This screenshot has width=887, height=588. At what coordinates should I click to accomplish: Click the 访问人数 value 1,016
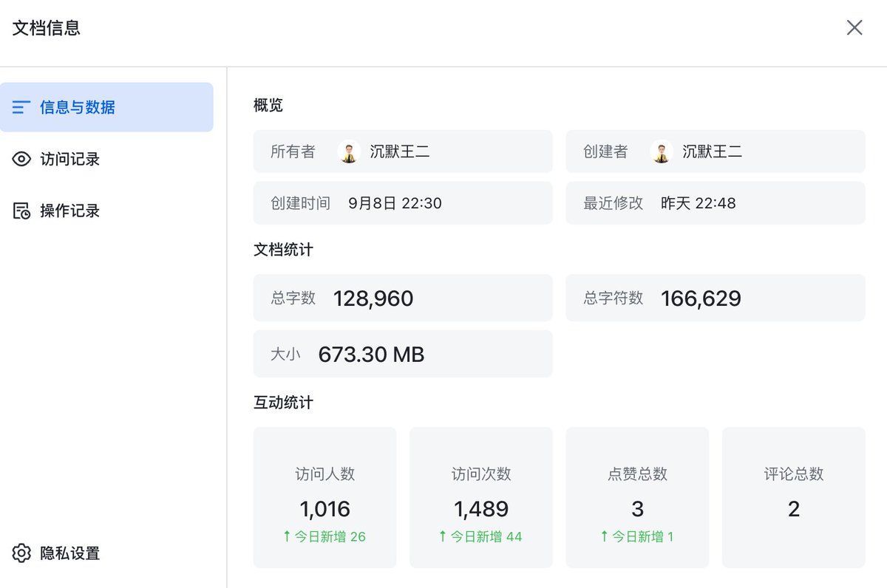tap(325, 509)
